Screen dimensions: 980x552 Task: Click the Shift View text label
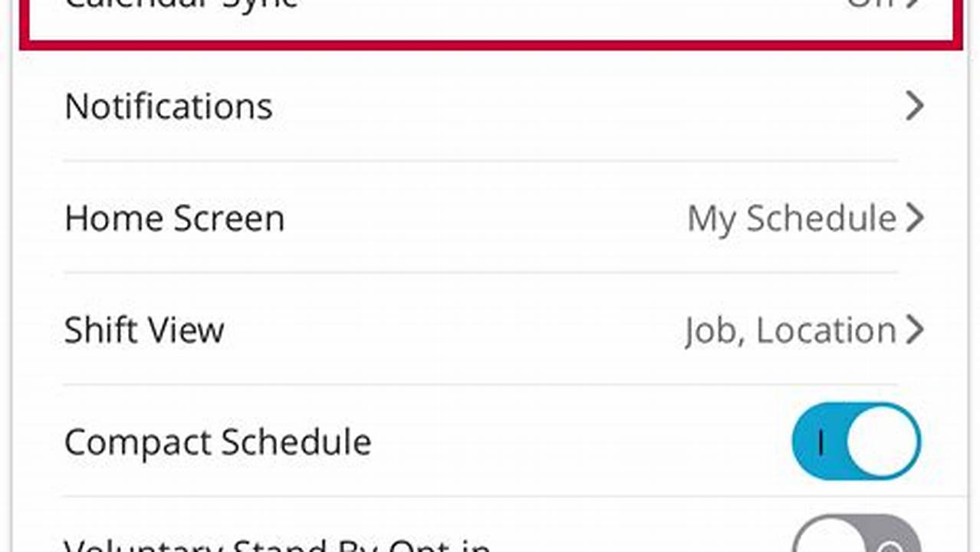pyautogui.click(x=144, y=330)
